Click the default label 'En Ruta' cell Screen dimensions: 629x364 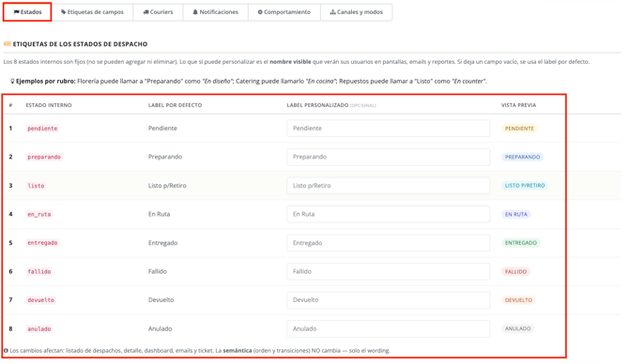(x=160, y=214)
